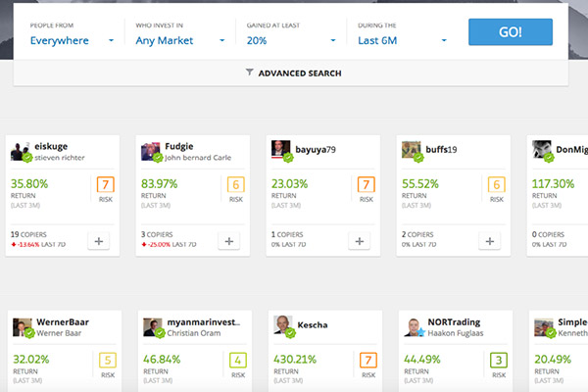
Task: Open eiskuge's profile avatar
Action: pos(20,151)
